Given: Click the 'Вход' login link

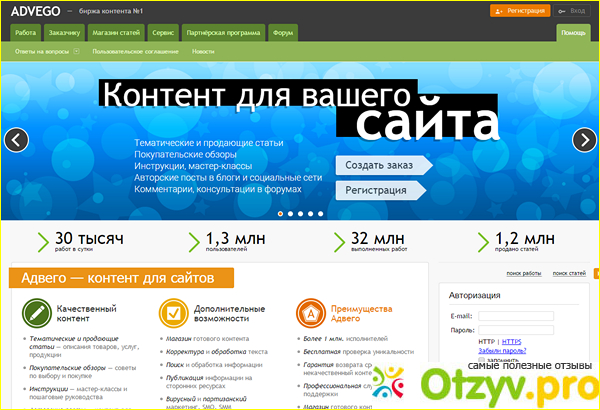Looking at the screenshot, I should (x=577, y=10).
